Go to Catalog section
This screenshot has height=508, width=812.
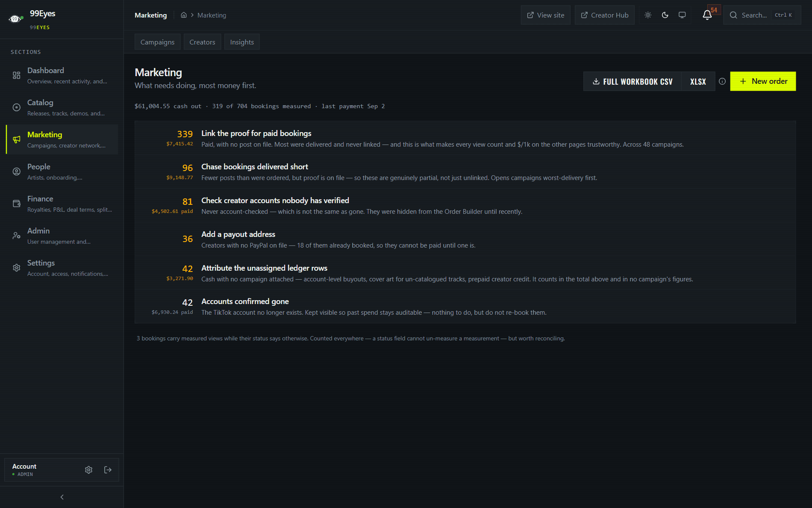[x=62, y=107]
